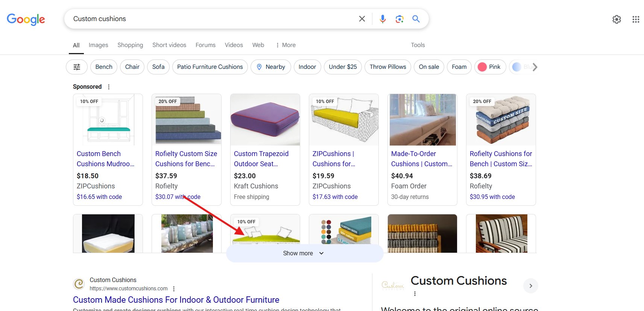Clear the search box with the X icon
Screen dimensions: 644x311
click(362, 19)
